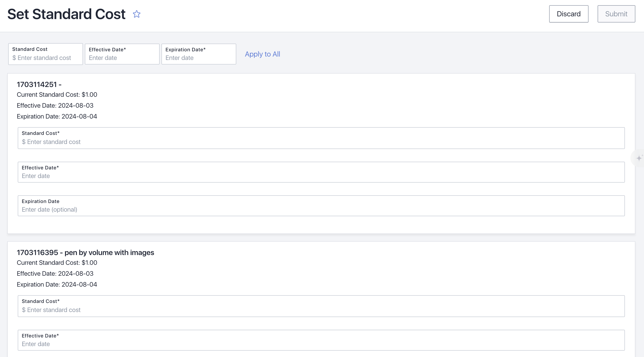Viewport: 644px width, 357px height.
Task: Click 'Current Standard Cost: $1.00' under item 1703114251
Action: (57, 95)
